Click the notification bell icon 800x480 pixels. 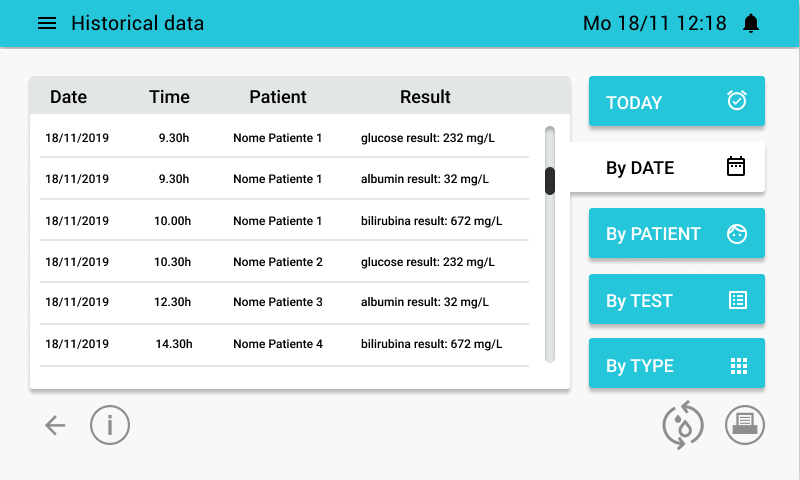click(x=751, y=23)
